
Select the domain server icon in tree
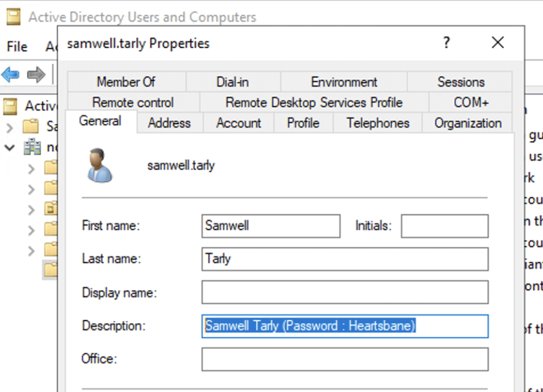pos(31,148)
